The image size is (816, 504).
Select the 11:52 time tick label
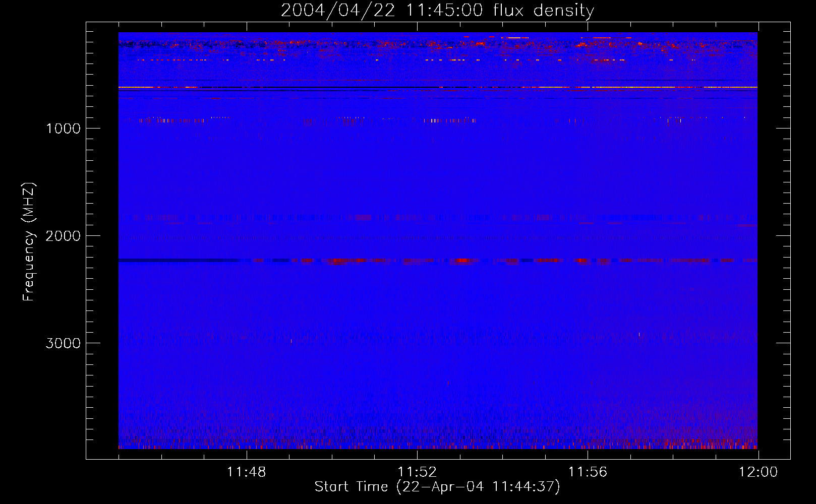coord(417,472)
